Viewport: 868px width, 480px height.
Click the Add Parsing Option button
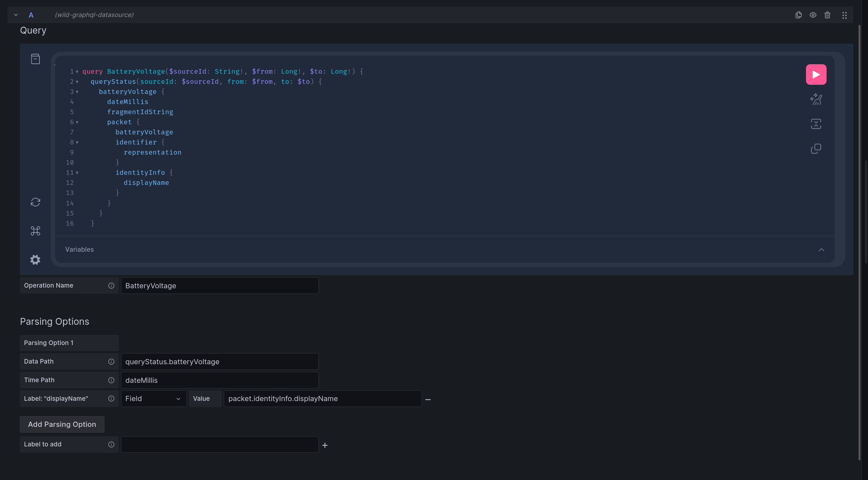click(x=62, y=424)
